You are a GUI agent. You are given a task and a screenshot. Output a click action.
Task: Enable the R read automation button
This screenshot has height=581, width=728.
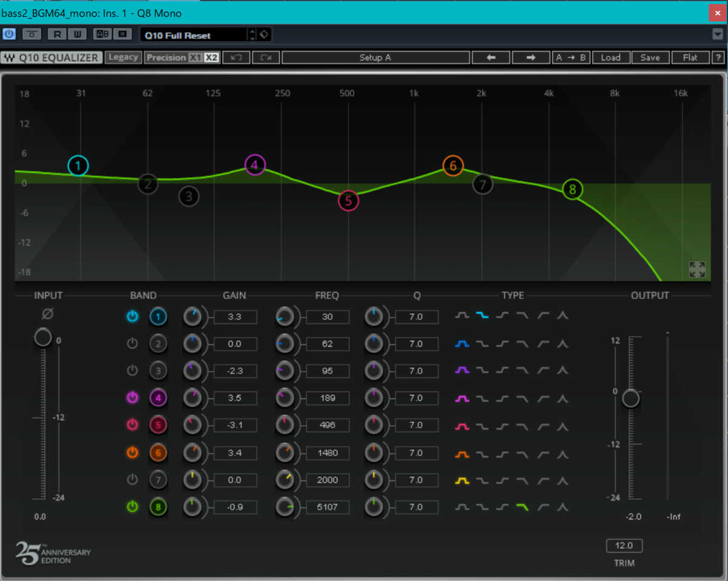58,34
